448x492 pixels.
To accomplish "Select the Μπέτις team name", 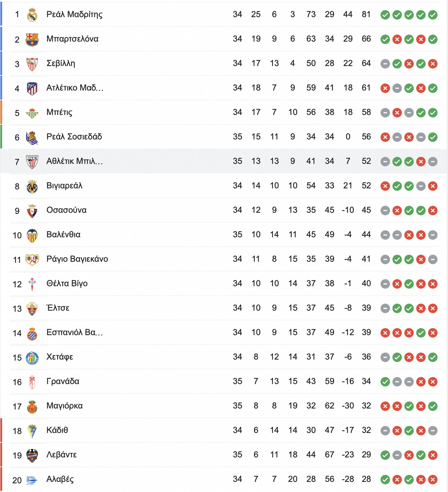I will click(59, 112).
